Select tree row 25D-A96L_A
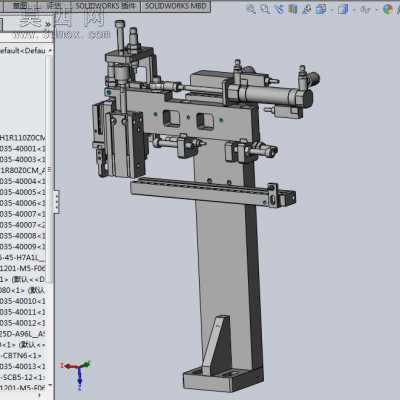The image size is (400, 400). pyautogui.click(x=23, y=334)
